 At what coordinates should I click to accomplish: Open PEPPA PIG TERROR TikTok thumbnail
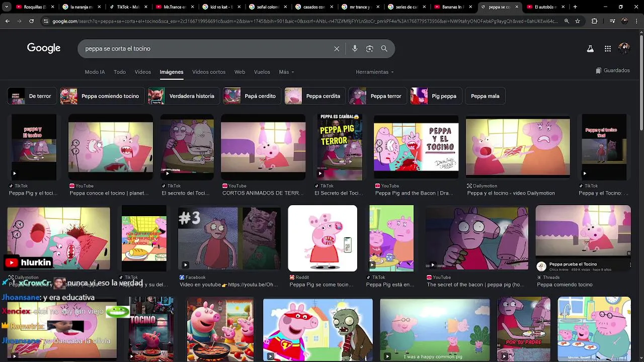339,147
